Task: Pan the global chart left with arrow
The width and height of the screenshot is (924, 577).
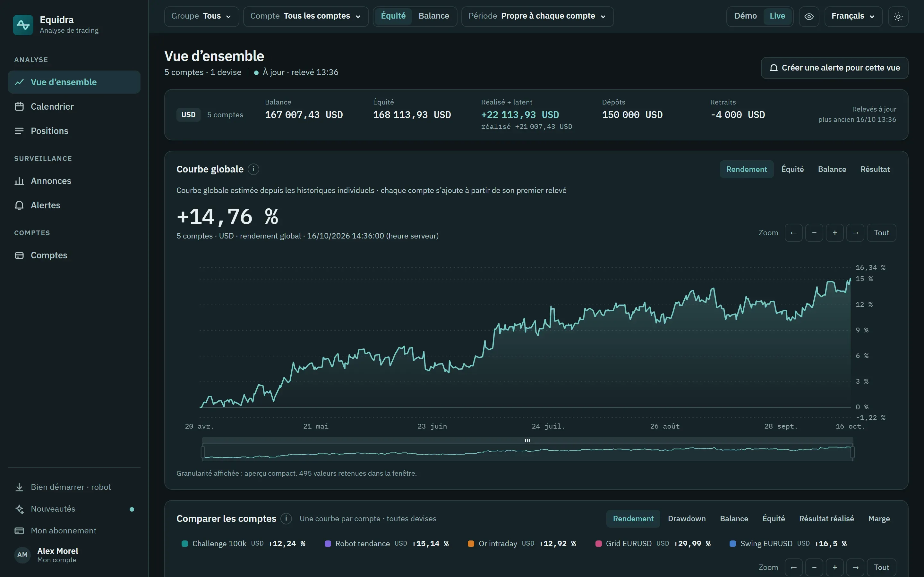Action: [x=793, y=233]
